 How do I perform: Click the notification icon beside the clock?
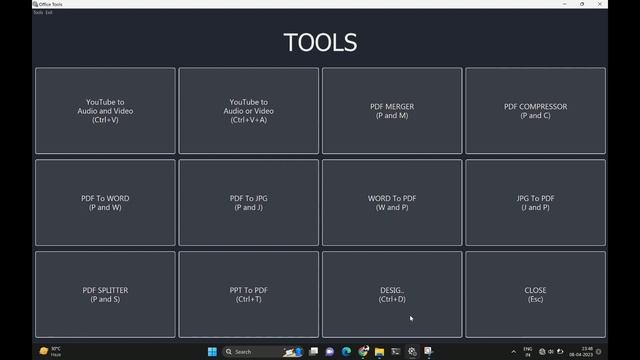click(599, 352)
